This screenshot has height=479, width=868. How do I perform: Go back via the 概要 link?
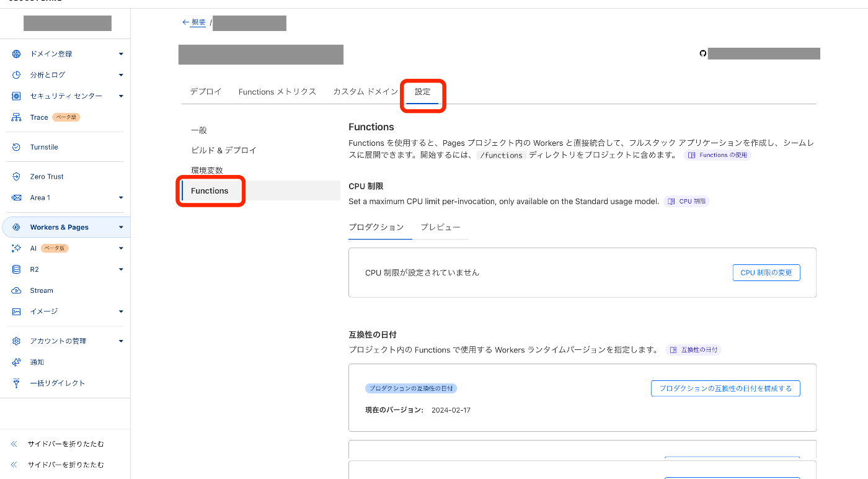[198, 22]
